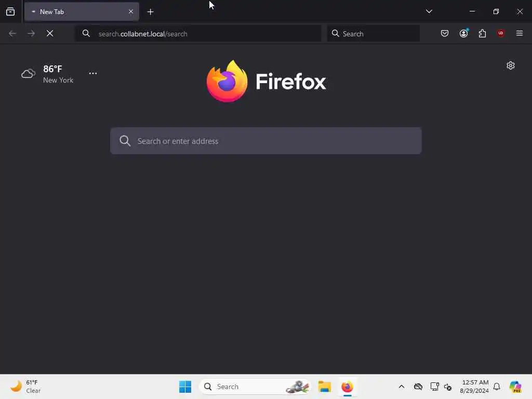Stop loading the page
Screen dimensions: 532x399
tap(50, 33)
